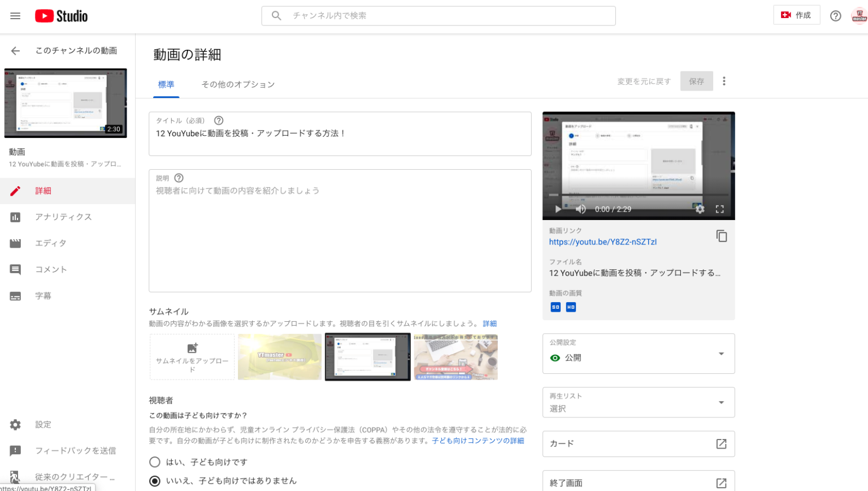Play the video preview
The width and height of the screenshot is (868, 491).
(x=558, y=209)
